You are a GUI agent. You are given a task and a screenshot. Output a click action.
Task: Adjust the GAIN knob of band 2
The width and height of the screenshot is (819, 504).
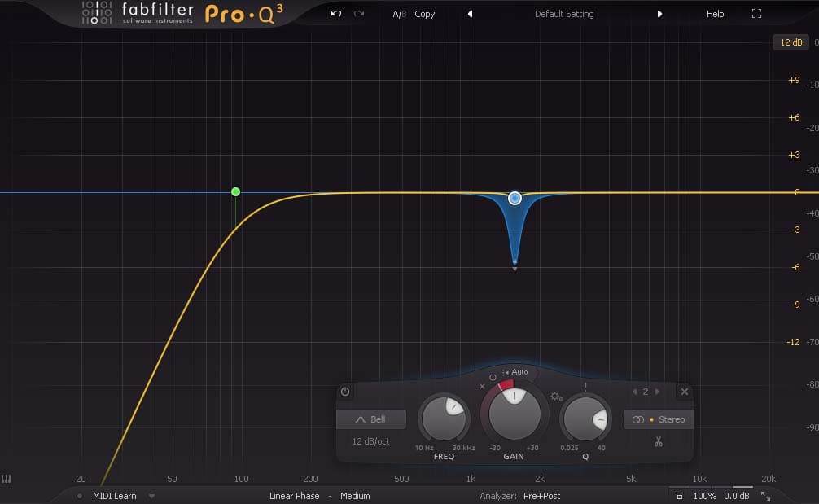513,415
